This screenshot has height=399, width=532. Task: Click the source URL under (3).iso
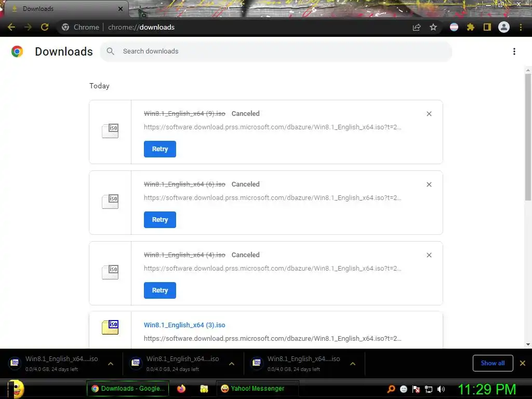[272, 339]
